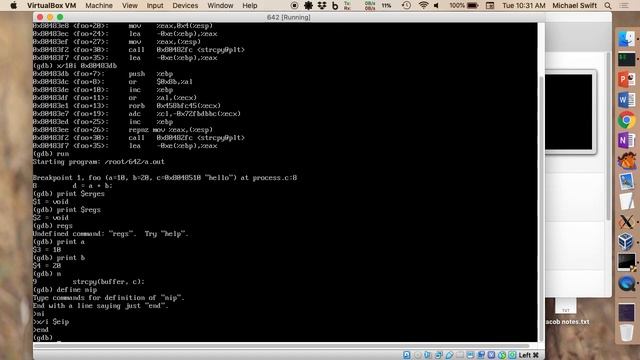Click the Wi-Fi icon in menu bar
The image size is (640, 360).
[x=423, y=6]
